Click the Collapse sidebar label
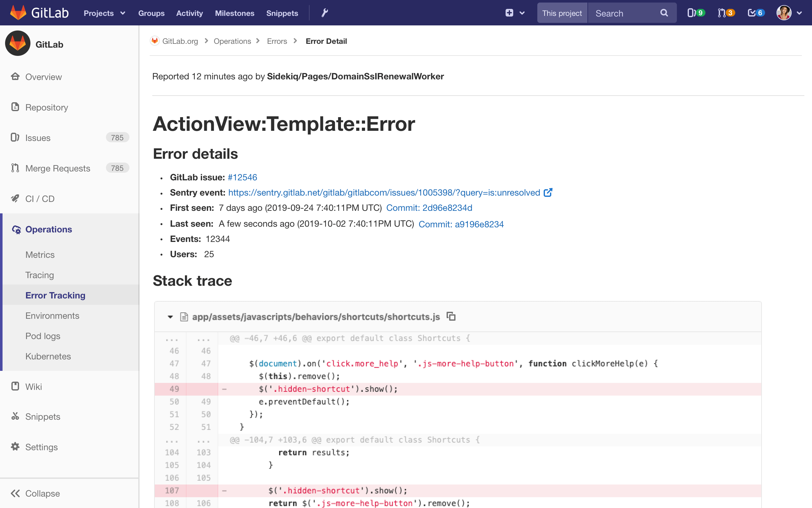The image size is (812, 508). (43, 493)
